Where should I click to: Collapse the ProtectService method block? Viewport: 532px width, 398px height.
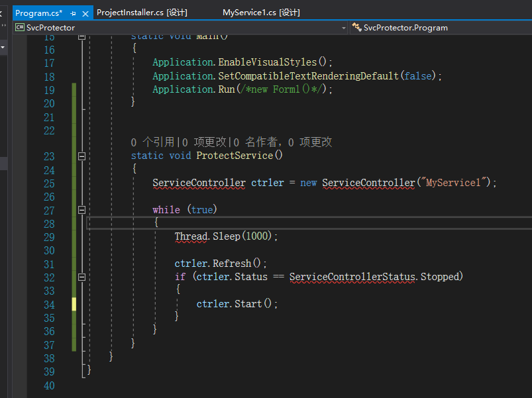coord(82,156)
